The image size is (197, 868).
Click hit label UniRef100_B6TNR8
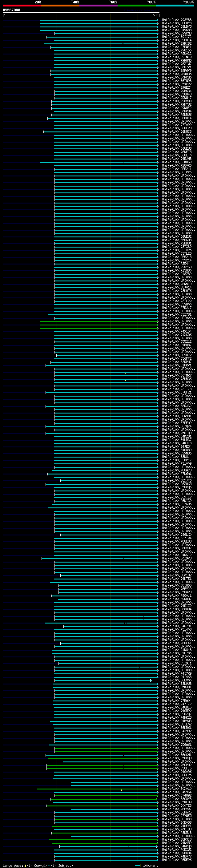[x=177, y=81]
